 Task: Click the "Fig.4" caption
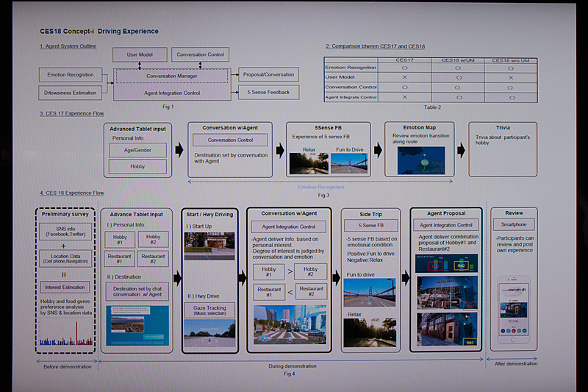click(290, 374)
